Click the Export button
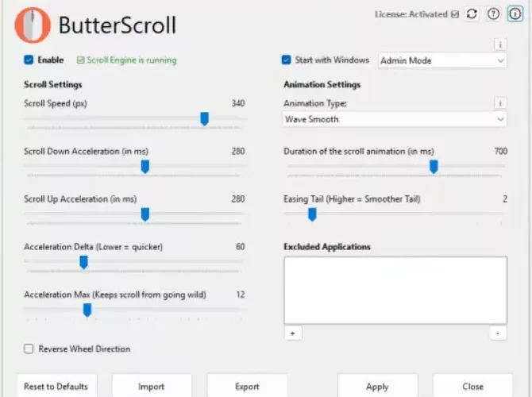532x397 pixels. tap(247, 386)
